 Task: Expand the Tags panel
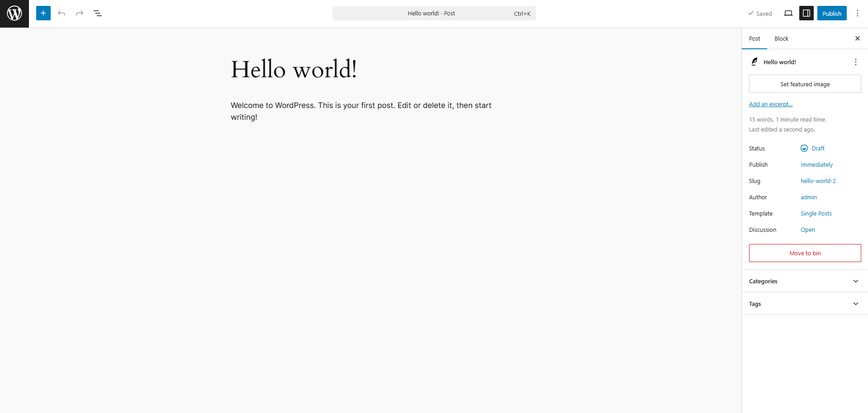(x=805, y=304)
